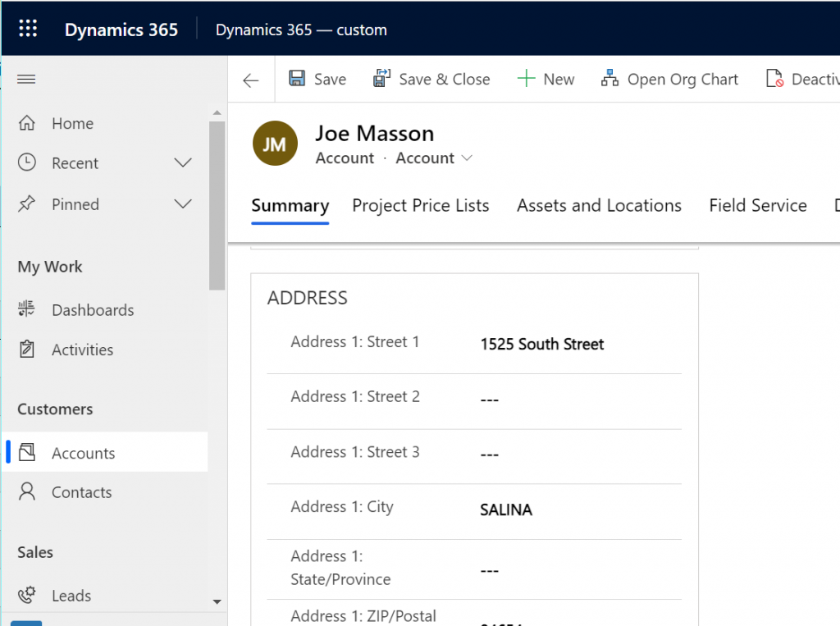Click the Joe Masson record title
The height and width of the screenshot is (626, 840).
(374, 134)
